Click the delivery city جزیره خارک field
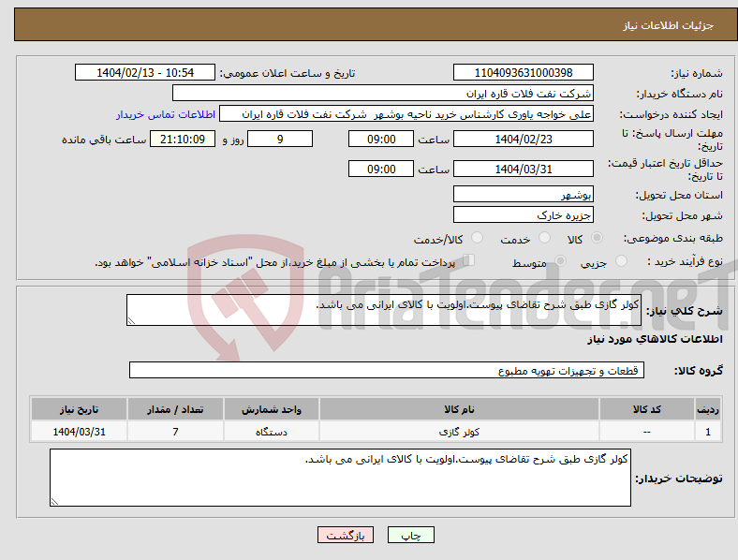738x560 pixels. 523,214
